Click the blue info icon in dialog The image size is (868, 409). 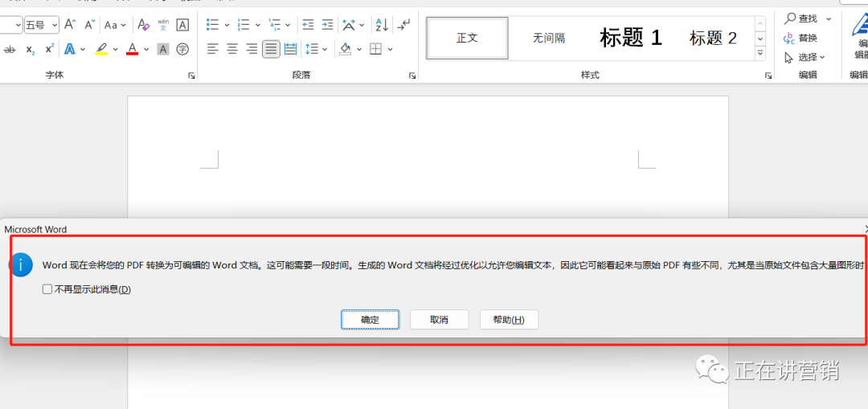[x=20, y=266]
